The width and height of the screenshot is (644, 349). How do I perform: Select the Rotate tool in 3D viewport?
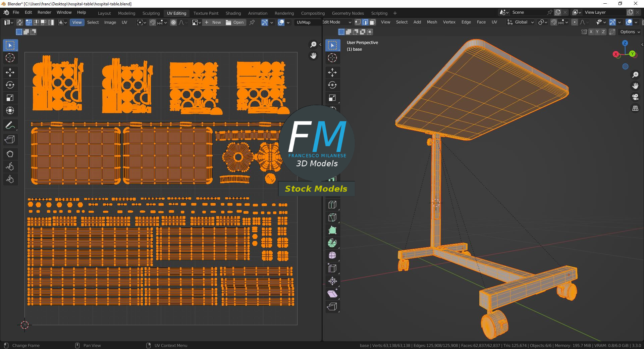(x=332, y=85)
